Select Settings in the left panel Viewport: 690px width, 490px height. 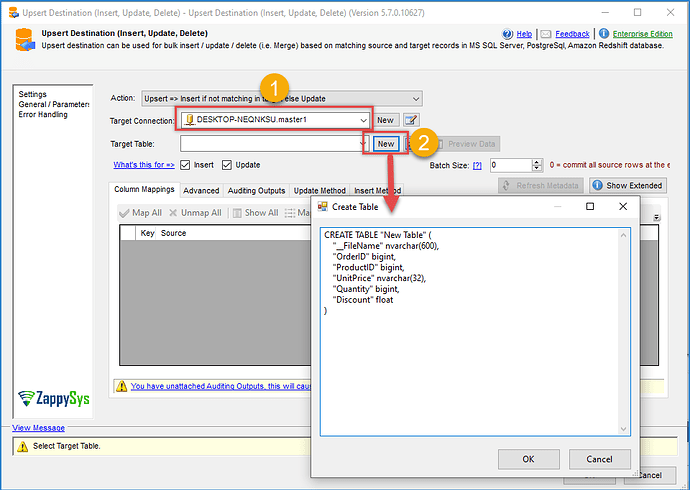click(x=33, y=94)
